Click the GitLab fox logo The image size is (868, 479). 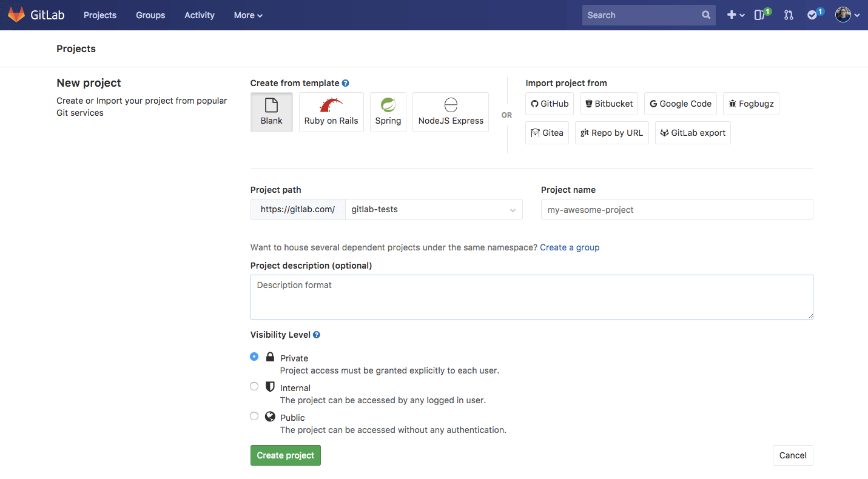point(16,15)
